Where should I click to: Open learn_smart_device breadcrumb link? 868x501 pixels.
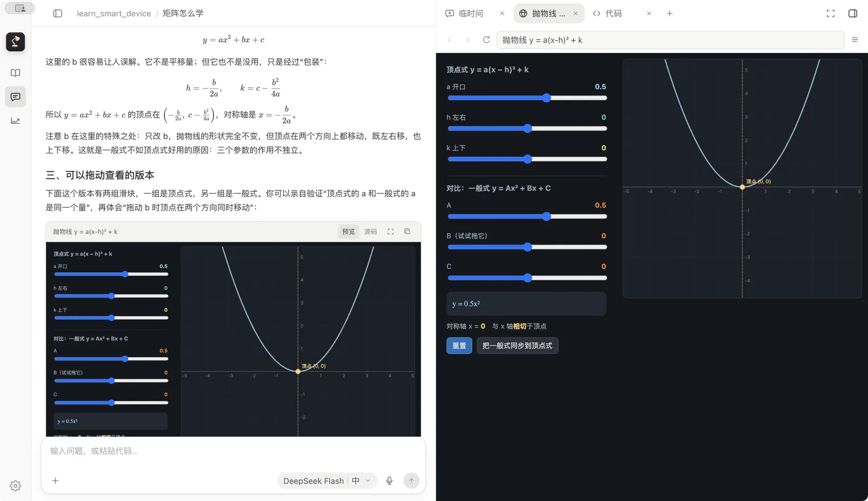(x=114, y=14)
